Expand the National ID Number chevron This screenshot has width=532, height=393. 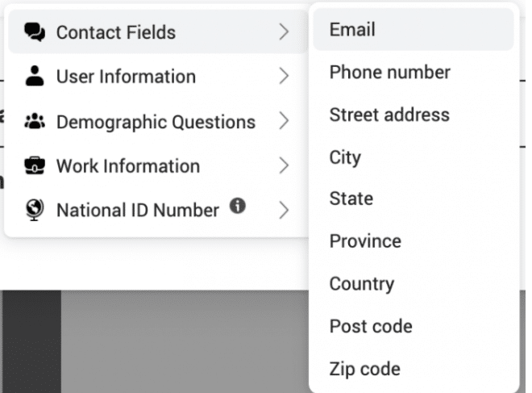click(284, 210)
